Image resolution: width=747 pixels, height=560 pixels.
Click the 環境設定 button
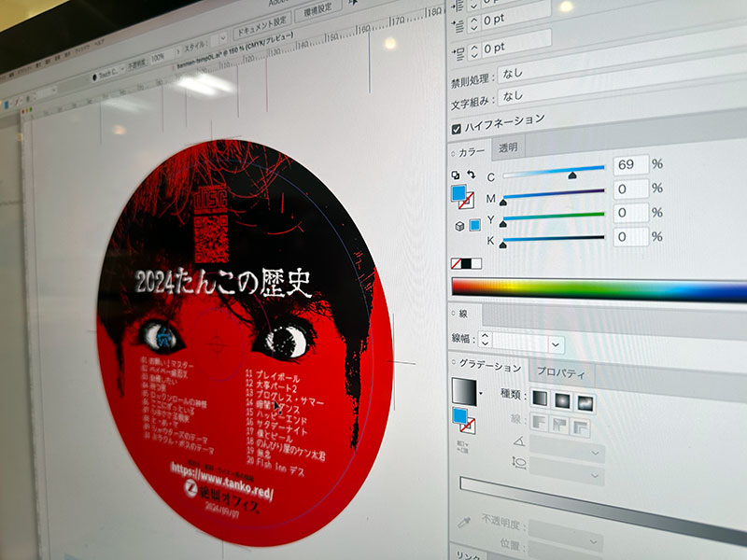coord(317,10)
